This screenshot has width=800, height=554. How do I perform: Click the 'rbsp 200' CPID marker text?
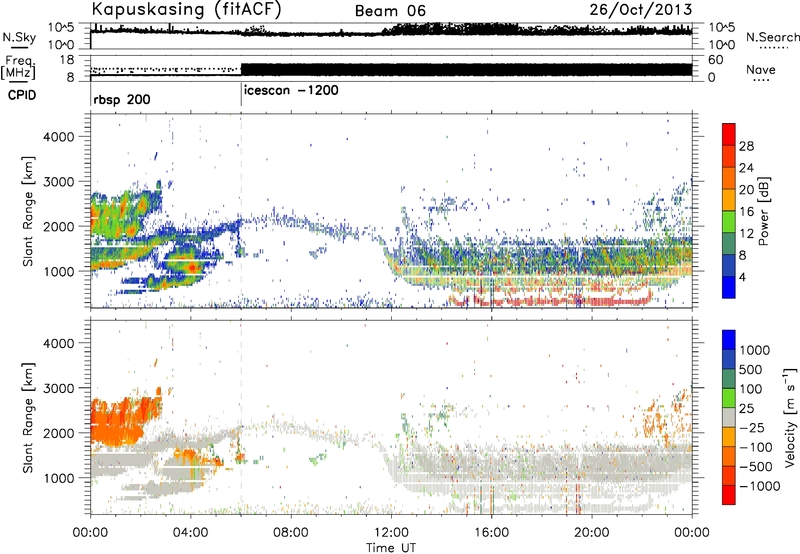point(121,99)
